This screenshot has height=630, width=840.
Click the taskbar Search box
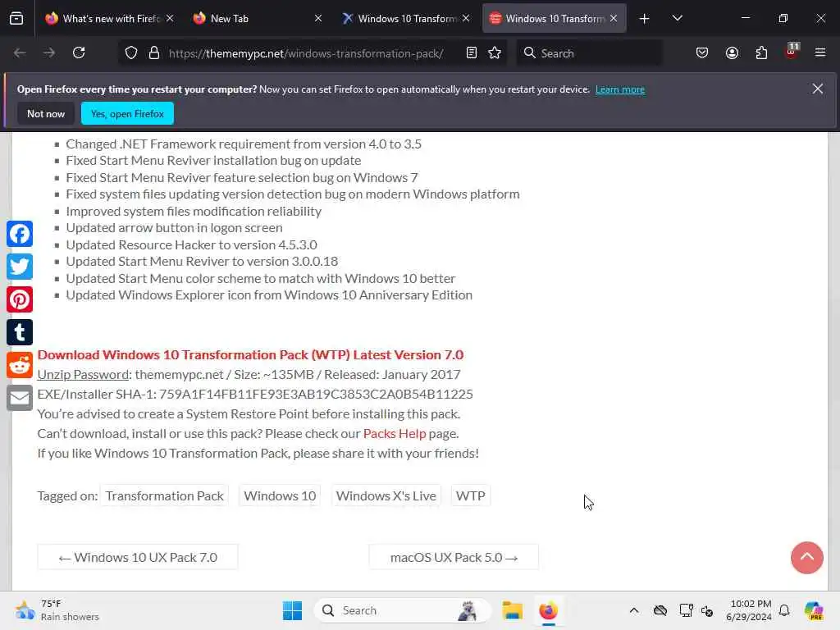coord(402,610)
